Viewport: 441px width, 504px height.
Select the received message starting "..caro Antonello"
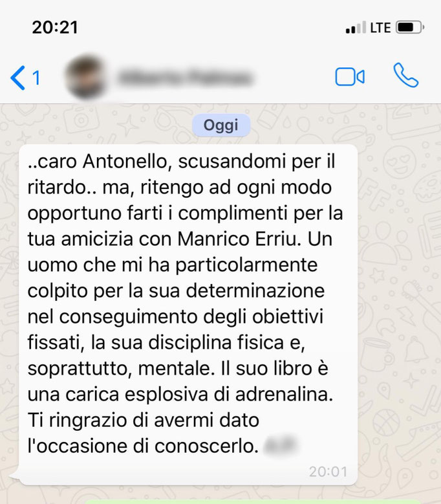point(188,314)
